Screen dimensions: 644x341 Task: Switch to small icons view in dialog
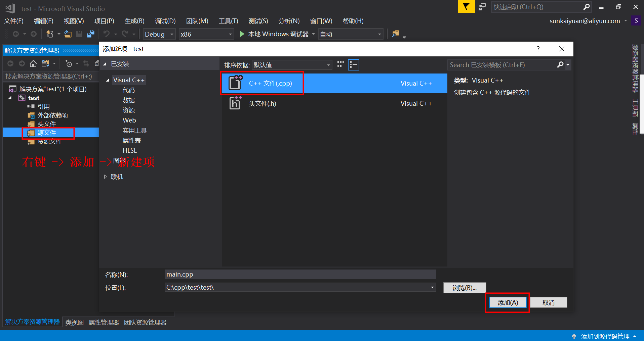point(340,65)
